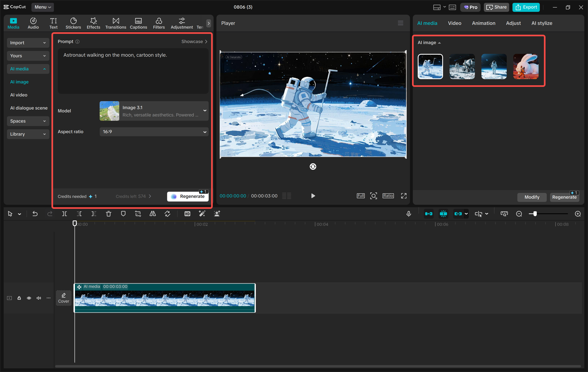Click the Export button
588x372 pixels.
coord(526,7)
